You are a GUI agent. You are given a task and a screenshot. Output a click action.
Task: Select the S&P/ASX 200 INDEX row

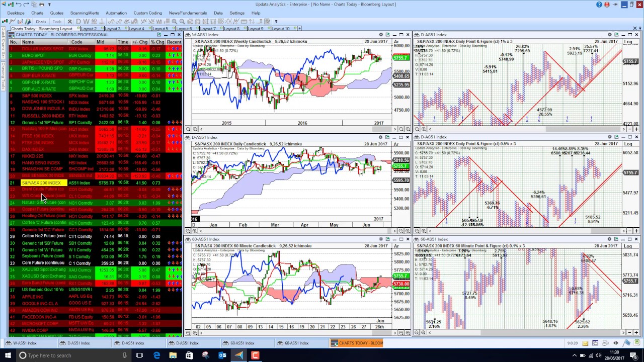click(95, 183)
